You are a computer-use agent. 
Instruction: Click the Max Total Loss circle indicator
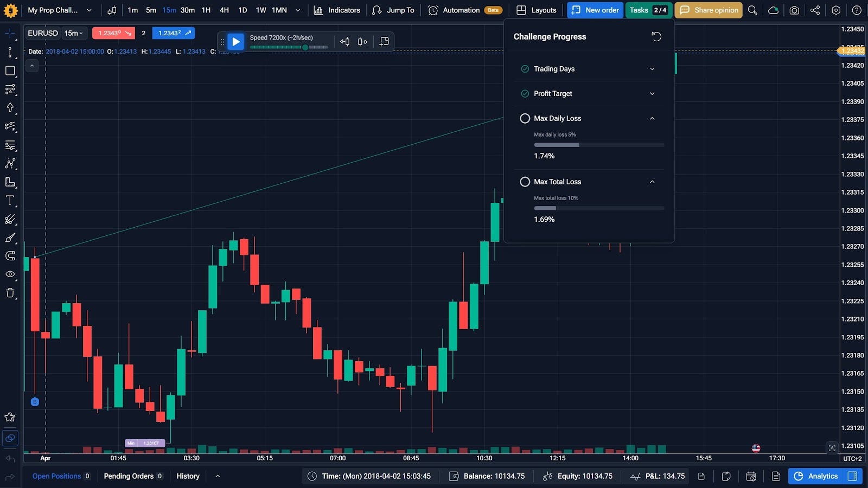(525, 182)
